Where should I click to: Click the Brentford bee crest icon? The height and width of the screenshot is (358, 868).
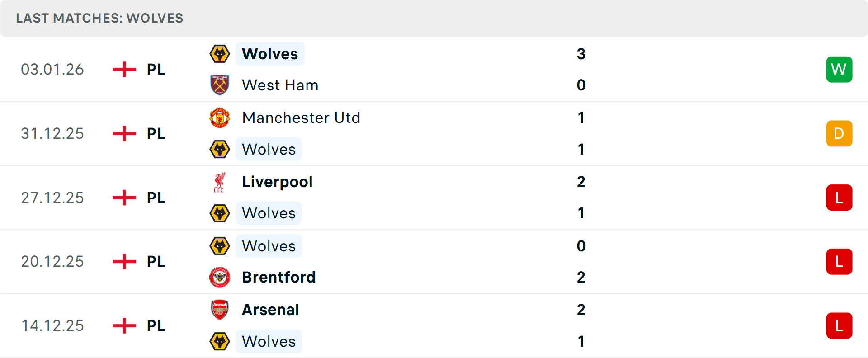220,277
